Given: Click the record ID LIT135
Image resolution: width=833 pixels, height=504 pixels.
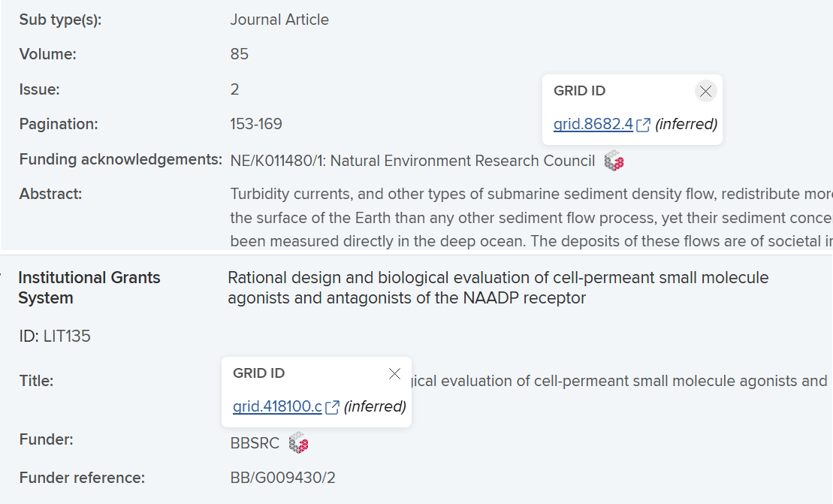Looking at the screenshot, I should [55, 336].
